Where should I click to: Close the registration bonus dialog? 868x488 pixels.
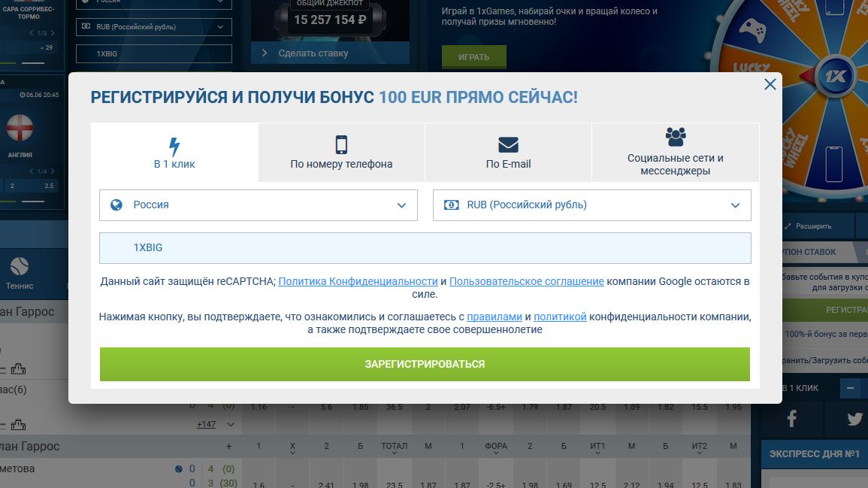pos(770,84)
